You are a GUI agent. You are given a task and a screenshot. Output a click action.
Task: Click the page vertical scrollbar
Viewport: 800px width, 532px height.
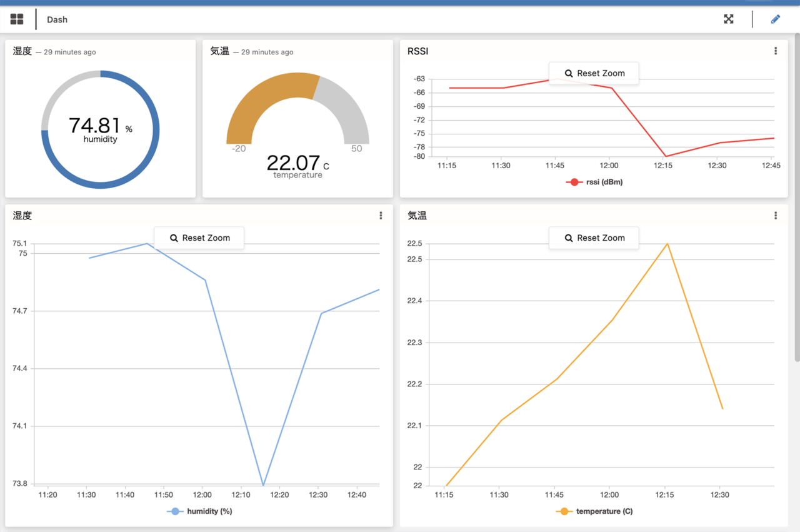click(796, 200)
